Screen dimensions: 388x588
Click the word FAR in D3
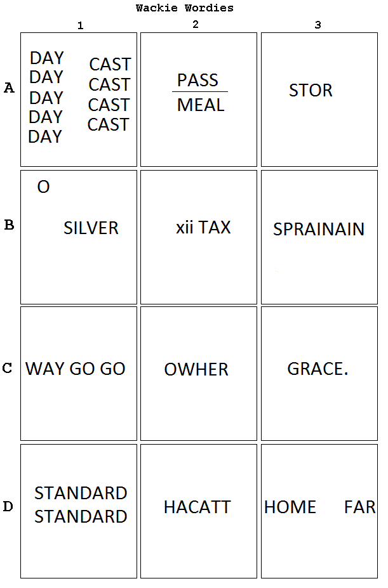[x=360, y=507]
